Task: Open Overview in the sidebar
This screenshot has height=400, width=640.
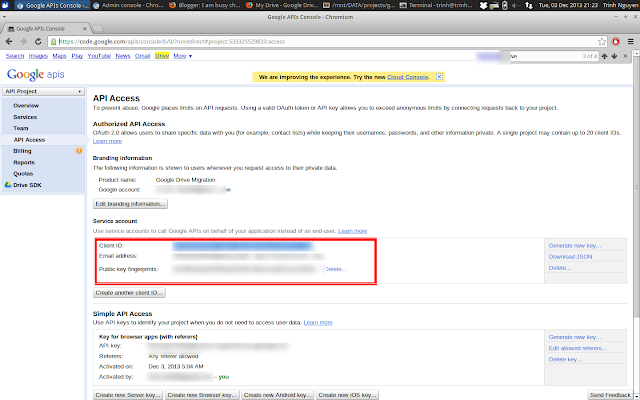Action: (26, 106)
